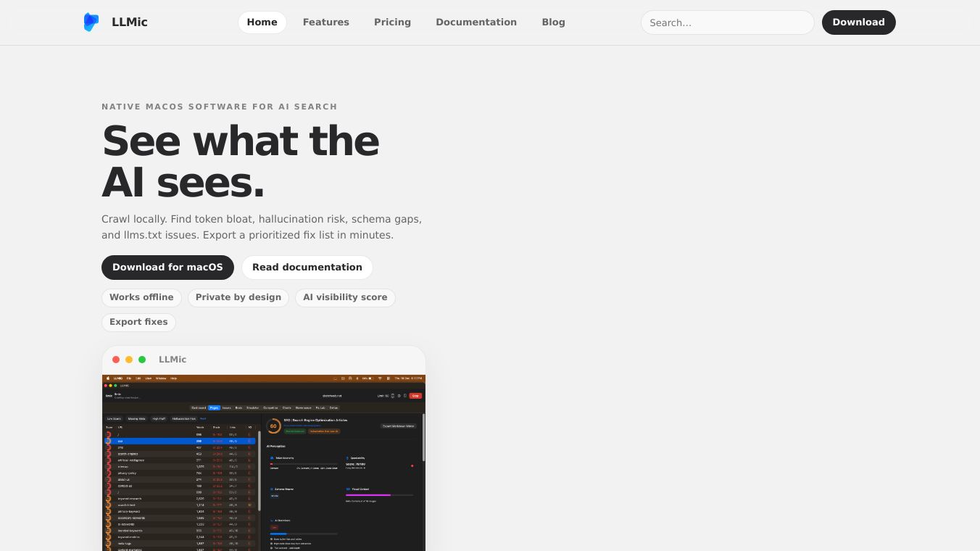
Task: Select the Works offline tag
Action: (x=141, y=297)
